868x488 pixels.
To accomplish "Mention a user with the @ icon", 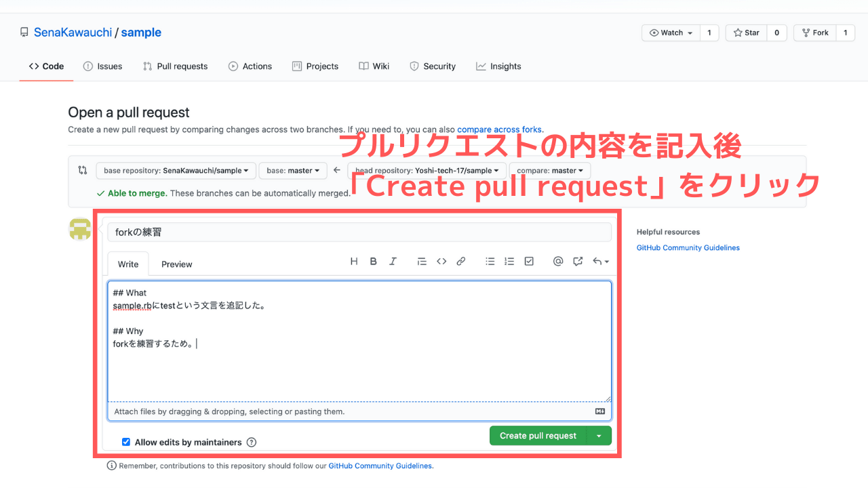I will point(557,261).
